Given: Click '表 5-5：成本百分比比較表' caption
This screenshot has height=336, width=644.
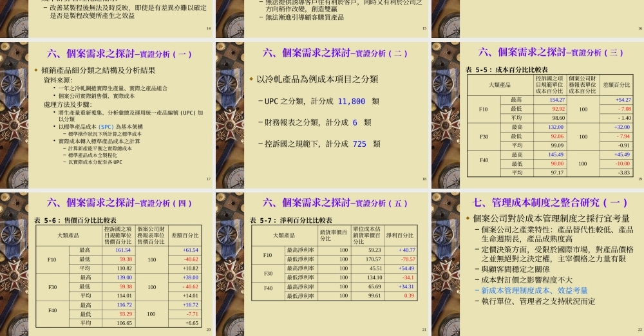Looking at the screenshot, I should click(x=506, y=70).
